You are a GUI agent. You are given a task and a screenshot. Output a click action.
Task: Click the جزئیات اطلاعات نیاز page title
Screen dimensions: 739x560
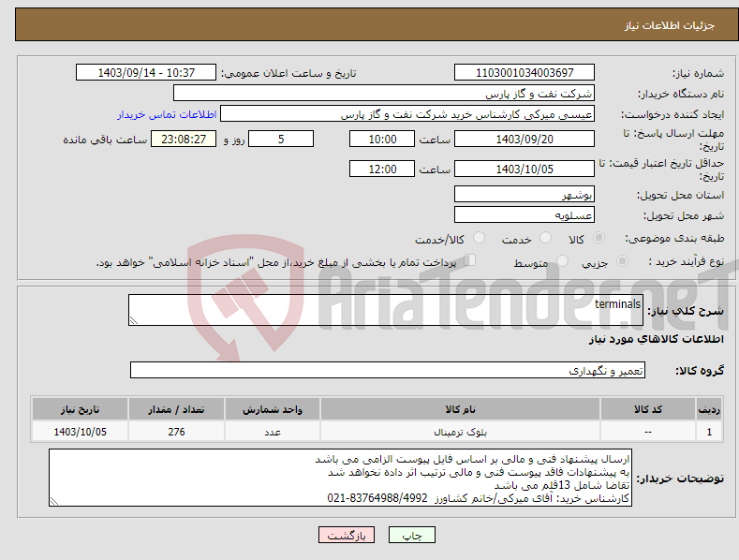click(670, 25)
